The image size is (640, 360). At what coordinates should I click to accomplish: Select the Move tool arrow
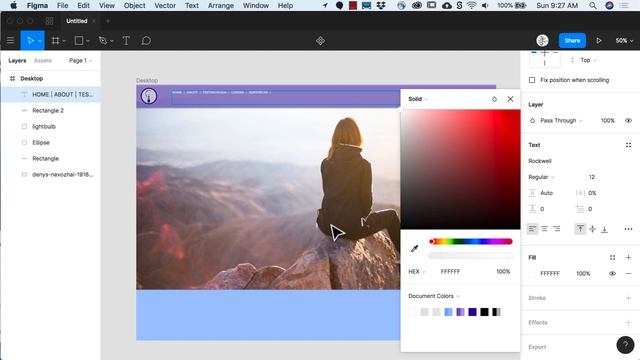coord(30,40)
